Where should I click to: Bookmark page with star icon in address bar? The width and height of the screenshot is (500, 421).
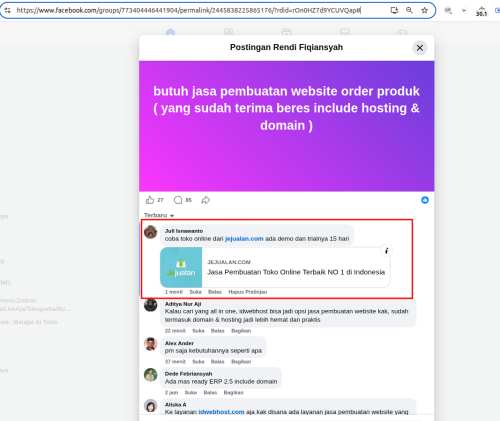(x=424, y=10)
